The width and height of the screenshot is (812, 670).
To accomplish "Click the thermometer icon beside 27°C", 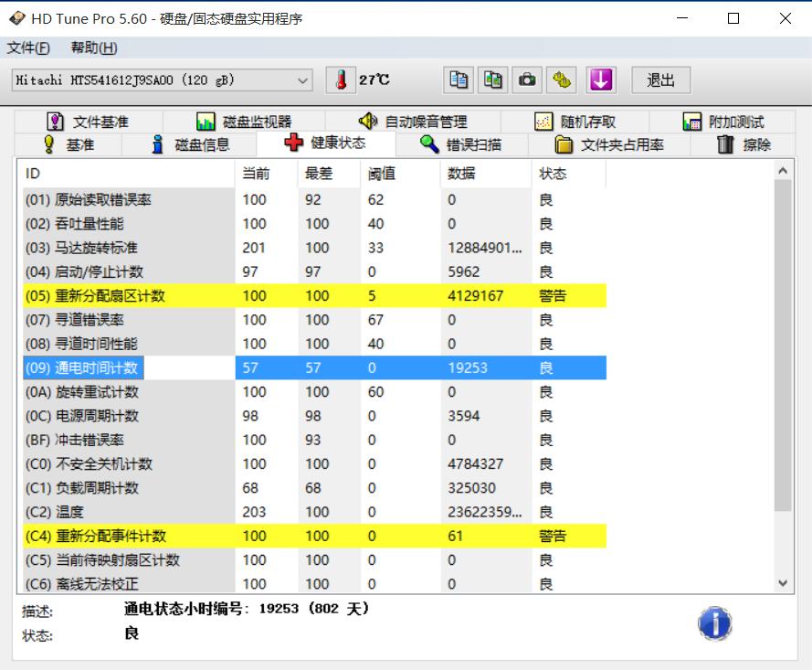I will (339, 80).
